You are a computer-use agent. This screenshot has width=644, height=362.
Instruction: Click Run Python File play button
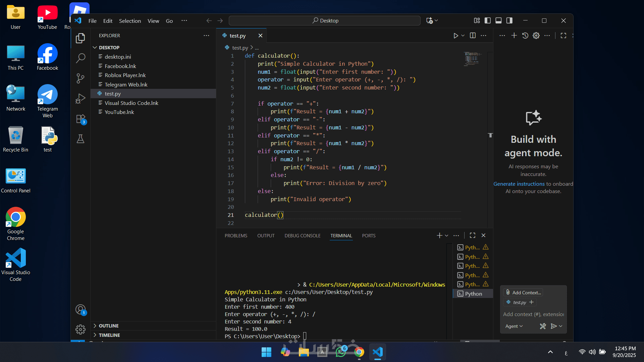455,36
